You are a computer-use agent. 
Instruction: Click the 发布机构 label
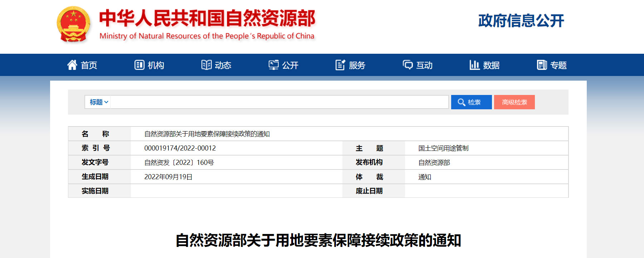pos(369,162)
